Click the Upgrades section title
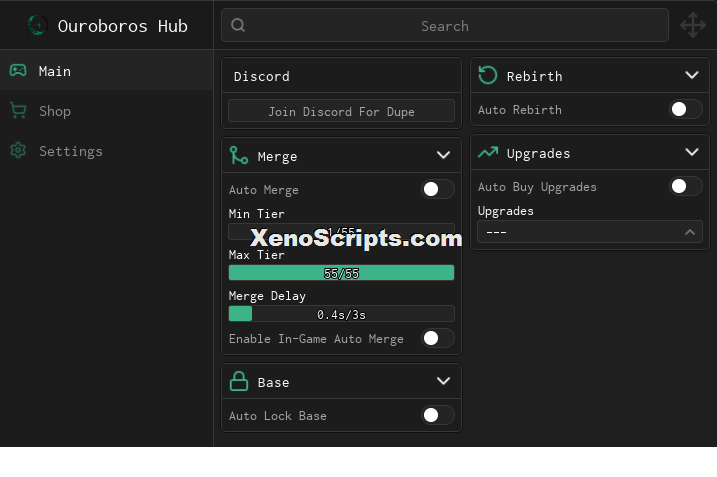717x477 pixels. (x=538, y=154)
